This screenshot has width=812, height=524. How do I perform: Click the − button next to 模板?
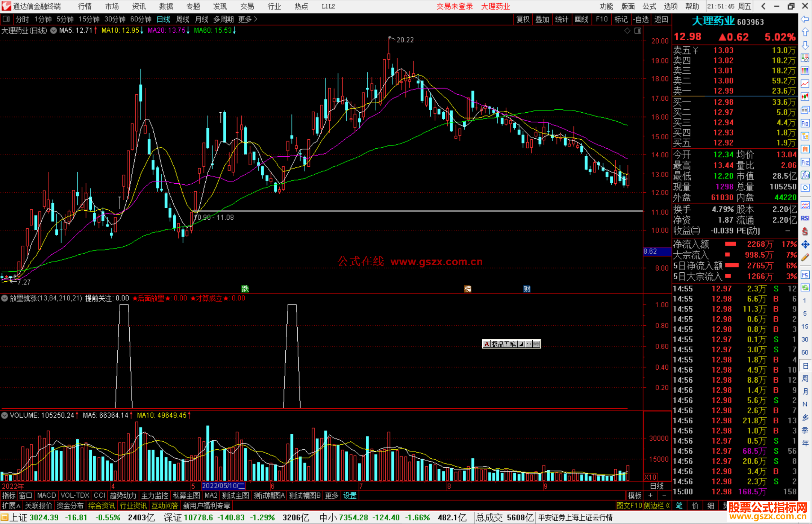coord(664,495)
